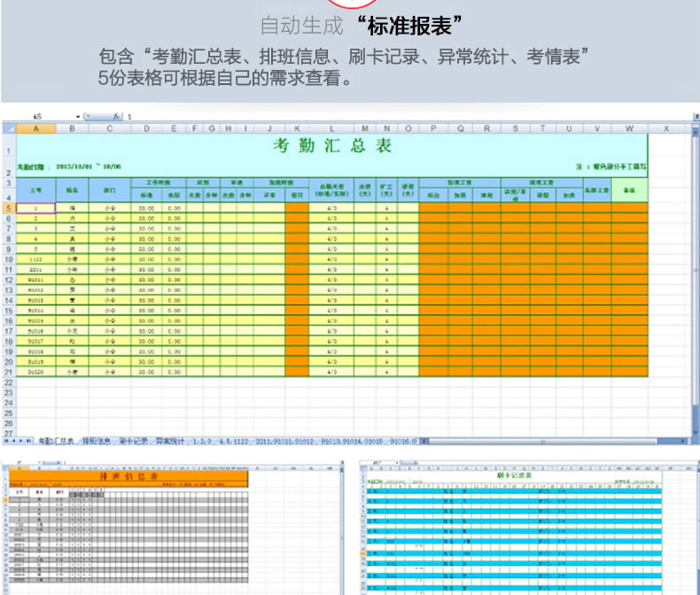The height and width of the screenshot is (595, 700).
Task: Switch to the 排班信息 sheet tab
Action: (x=97, y=441)
